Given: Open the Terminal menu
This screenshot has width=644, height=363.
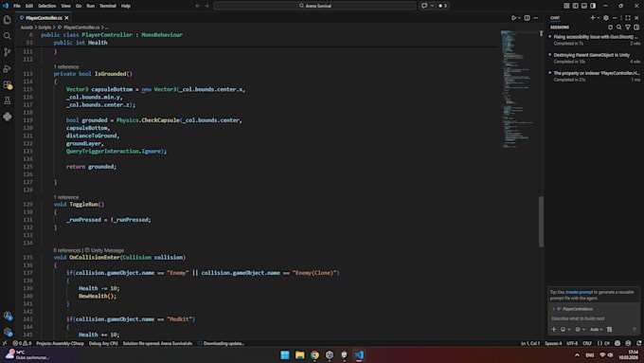Looking at the screenshot, I should [108, 6].
